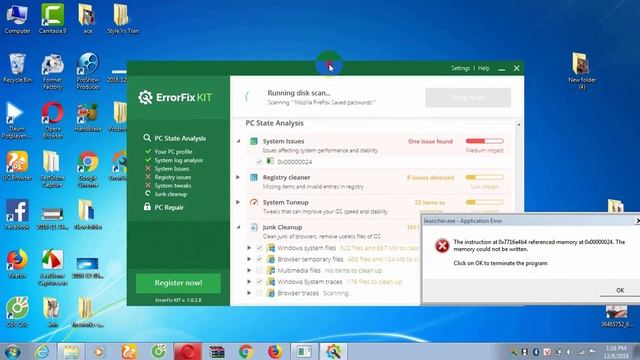Click the Registry cleaner category icon

click(253, 177)
